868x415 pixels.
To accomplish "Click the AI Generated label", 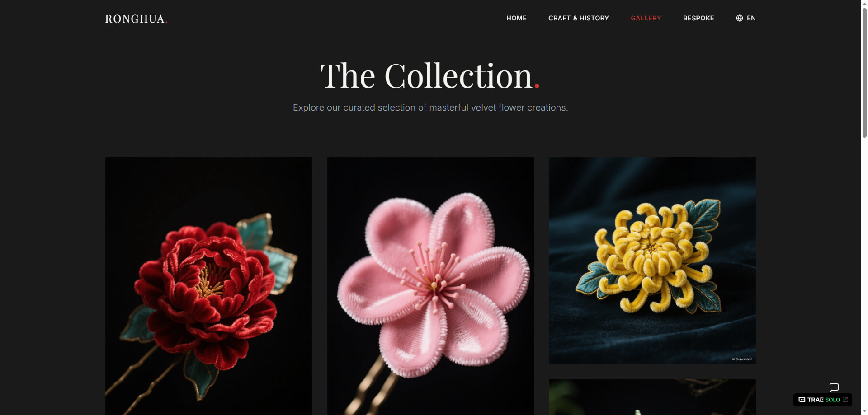I will click(x=742, y=359).
